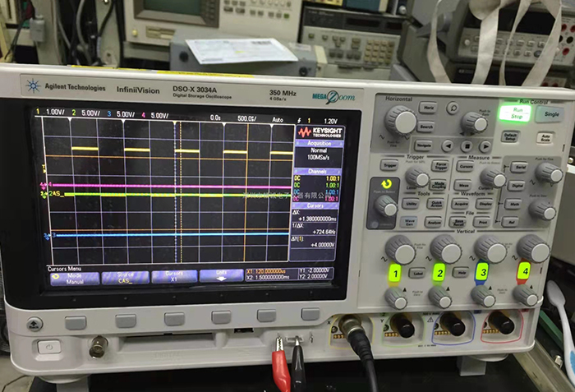Tap the 500.0 time-per-division readout
The width and height of the screenshot is (575, 392).
point(246,118)
